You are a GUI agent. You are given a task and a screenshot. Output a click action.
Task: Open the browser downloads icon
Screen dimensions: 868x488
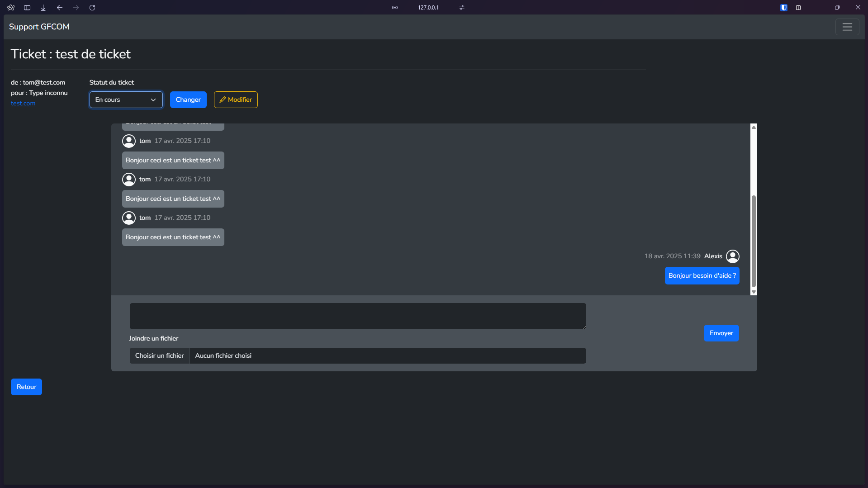43,8
